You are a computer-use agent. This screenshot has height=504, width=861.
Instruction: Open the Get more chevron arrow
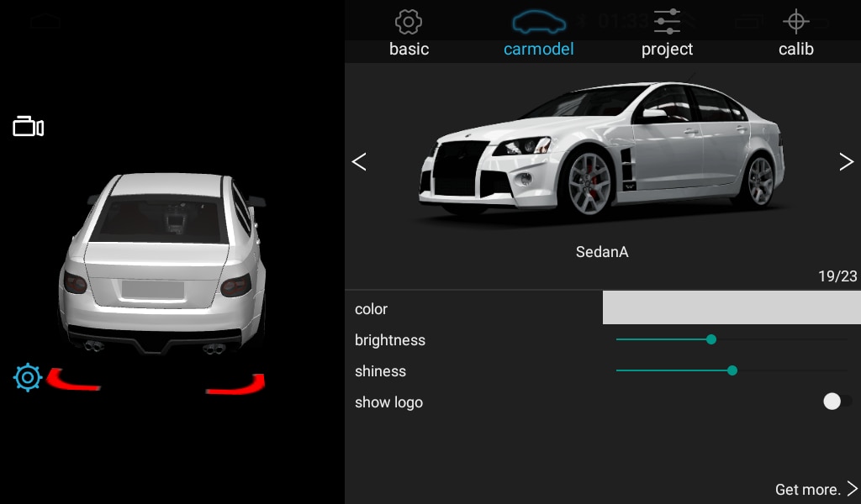pos(852,489)
